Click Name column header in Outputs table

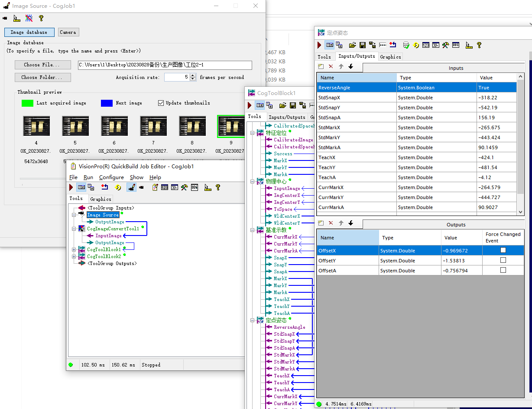click(x=348, y=238)
